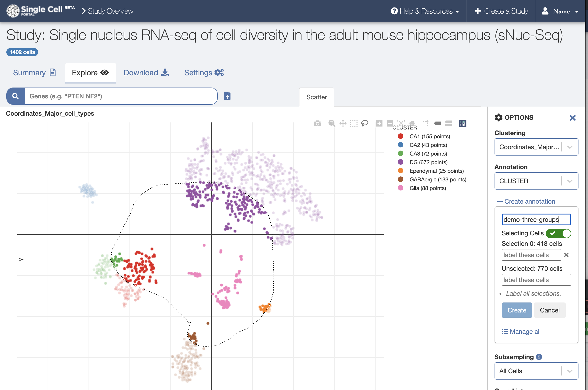Choose the Box Select tool
Viewport: 588px width, 390px height.
tap(354, 123)
